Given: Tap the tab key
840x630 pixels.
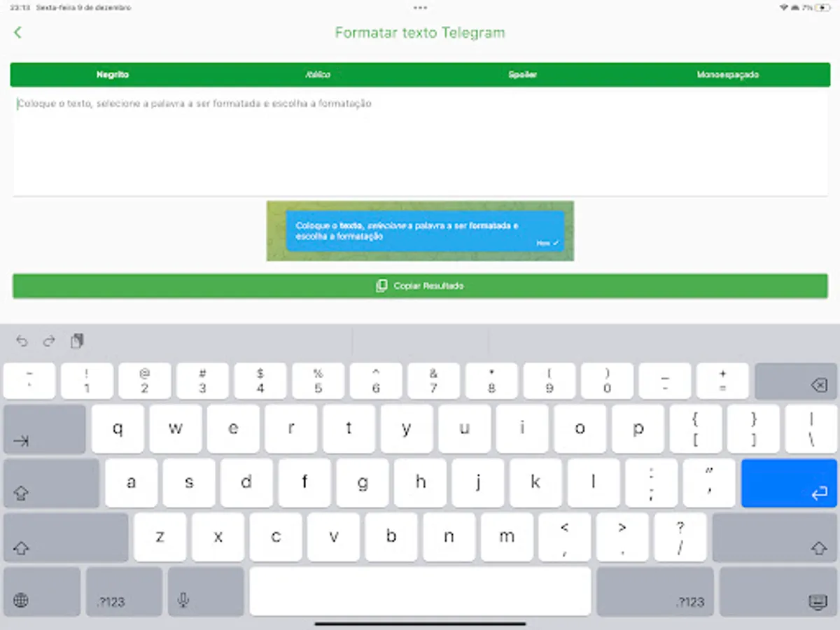Looking at the screenshot, I should (45, 428).
